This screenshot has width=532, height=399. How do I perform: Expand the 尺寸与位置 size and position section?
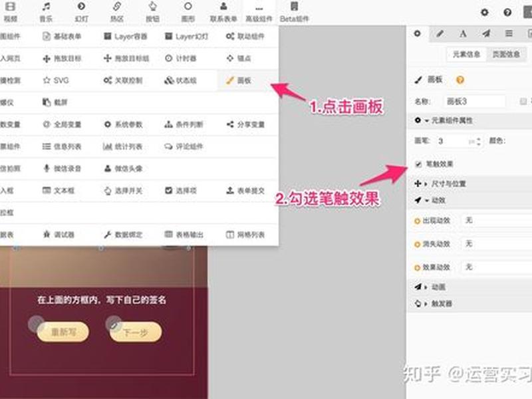coord(470,184)
